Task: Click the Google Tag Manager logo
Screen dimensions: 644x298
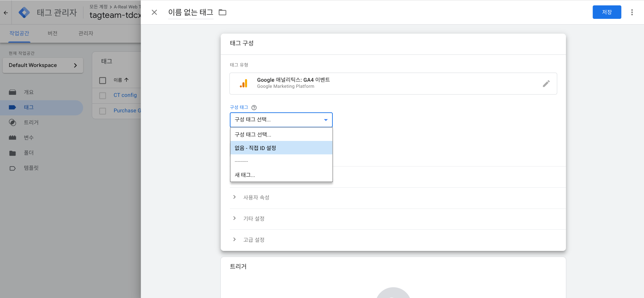Action: point(24,12)
